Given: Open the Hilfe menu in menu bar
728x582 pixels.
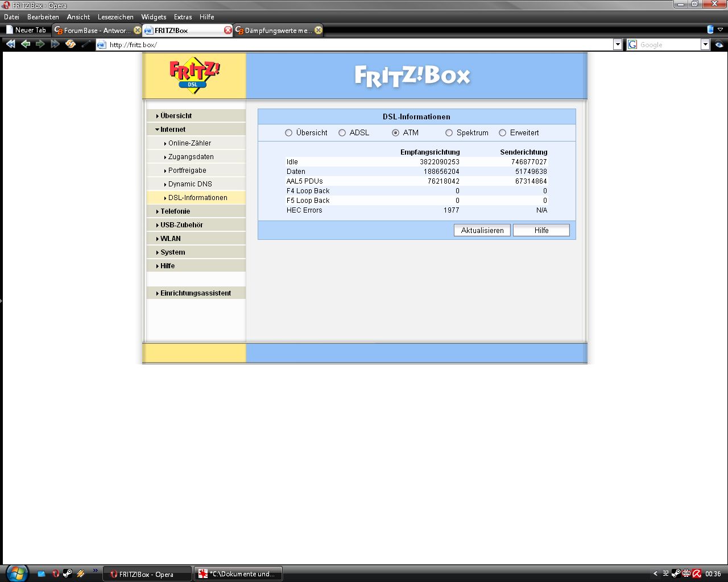Looking at the screenshot, I should [207, 17].
